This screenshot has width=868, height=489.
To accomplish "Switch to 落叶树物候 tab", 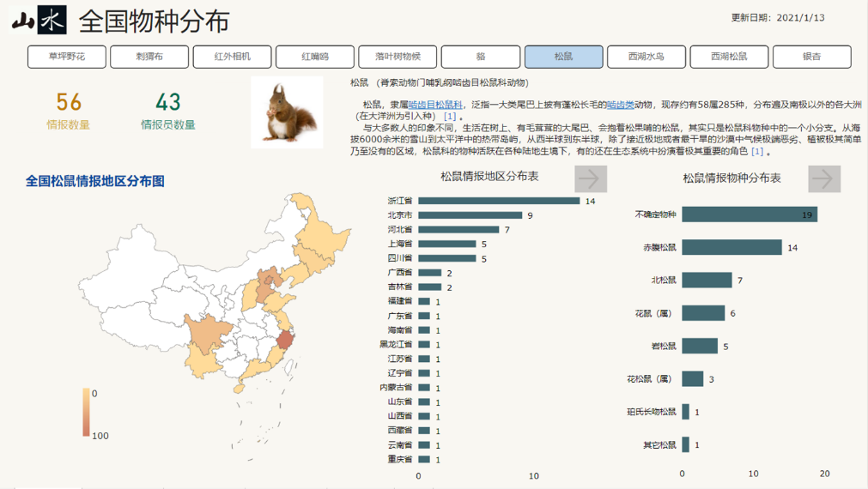I will click(398, 57).
